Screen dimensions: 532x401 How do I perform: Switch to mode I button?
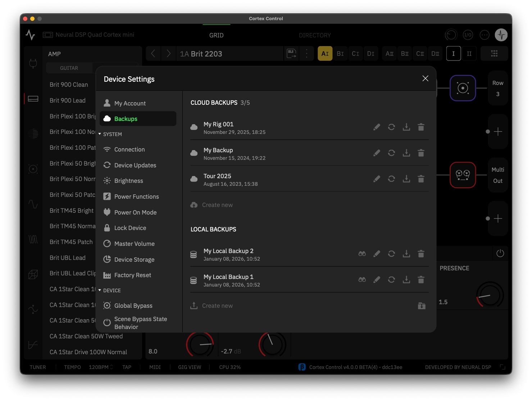coord(454,54)
